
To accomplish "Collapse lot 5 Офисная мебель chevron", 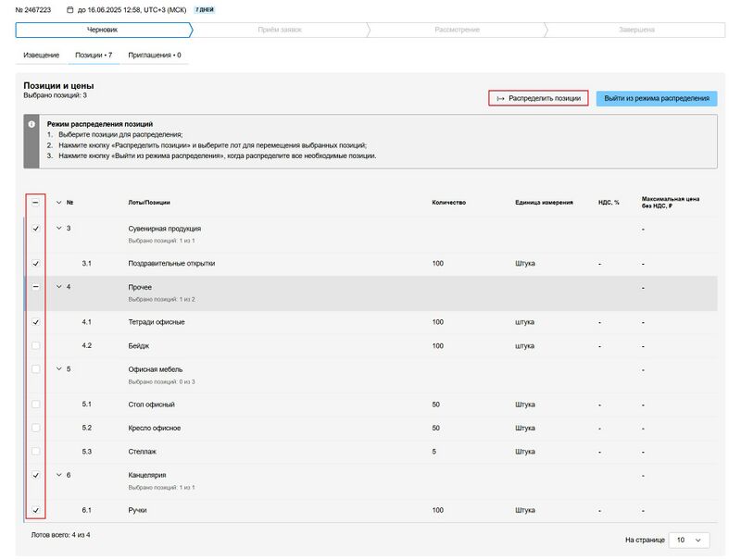I will point(59,369).
